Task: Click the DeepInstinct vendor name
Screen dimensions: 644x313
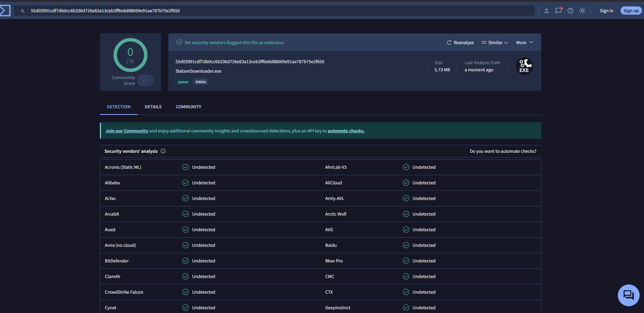Action: 338,308
